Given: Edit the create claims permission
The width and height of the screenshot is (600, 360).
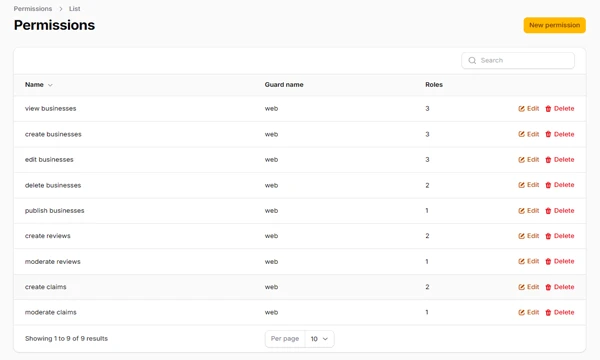Looking at the screenshot, I should coord(528,287).
